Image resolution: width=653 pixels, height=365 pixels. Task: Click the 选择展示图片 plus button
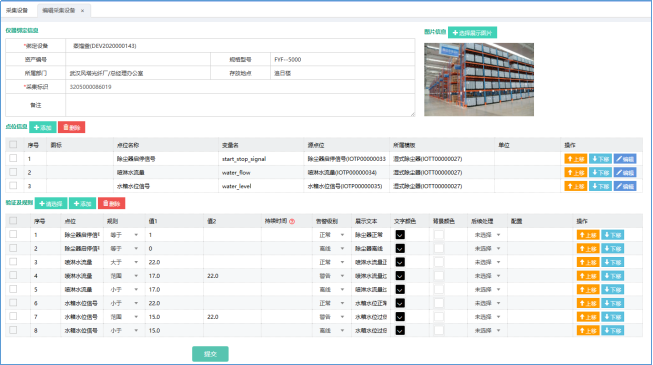[x=472, y=32]
